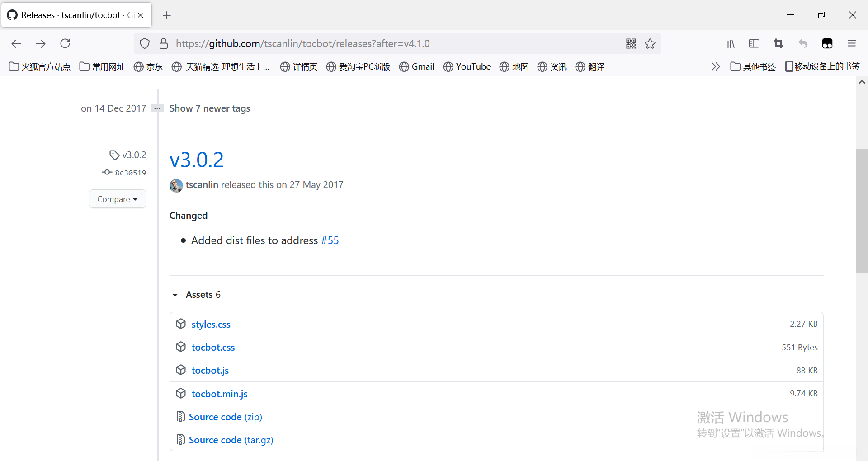Go forward one page in history
This screenshot has height=461, width=868.
click(41, 43)
